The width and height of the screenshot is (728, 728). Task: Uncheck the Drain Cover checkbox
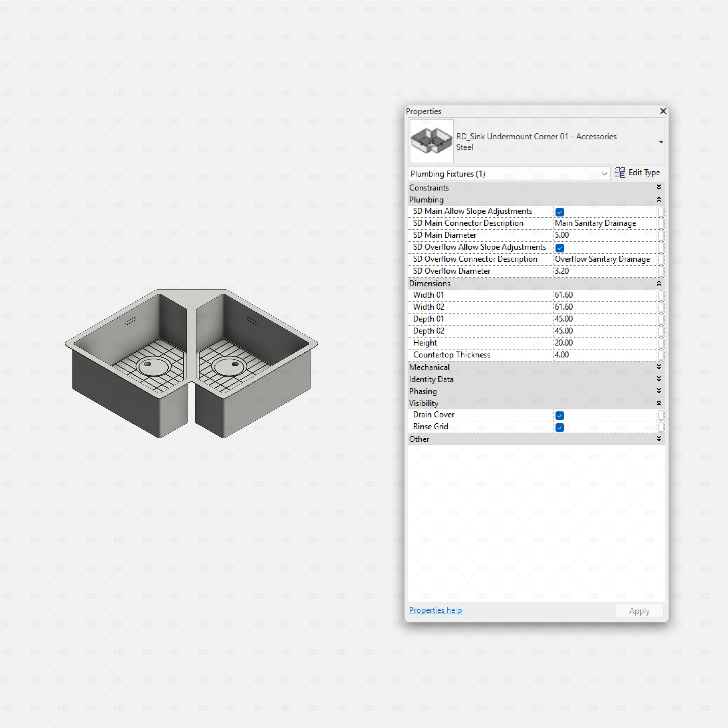(x=560, y=415)
